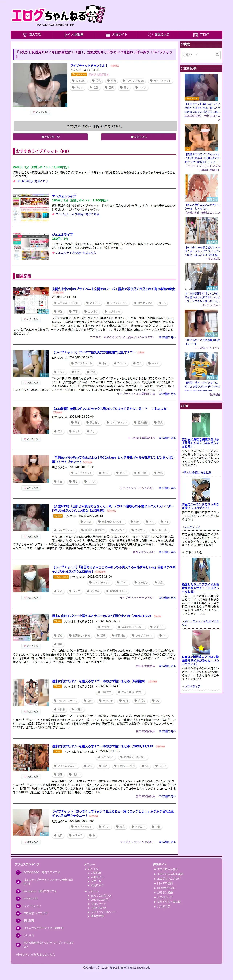Favorite the article dated 2025/11/13 11:02
The height and width of the screenshot is (980, 233).
(x=31, y=777)
